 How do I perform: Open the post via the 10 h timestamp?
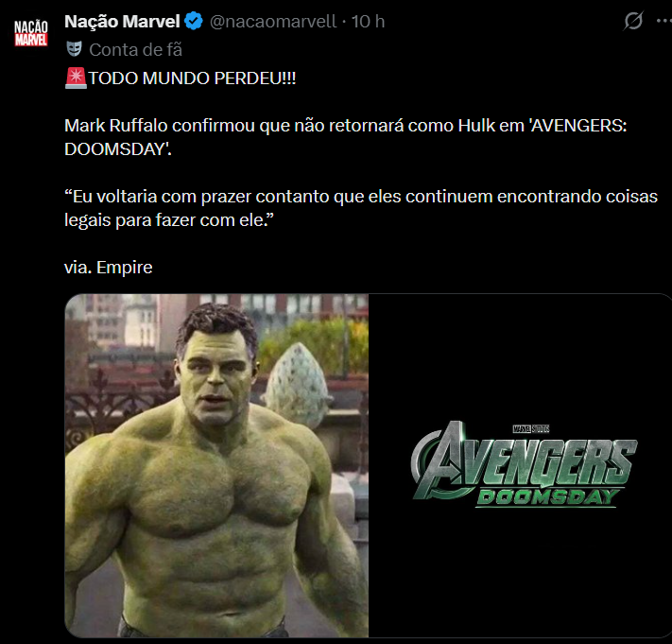pos(369,21)
